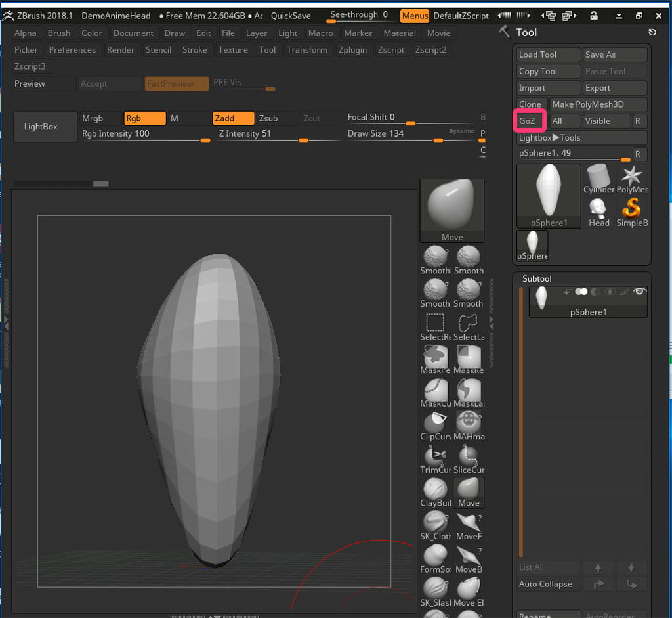Viewport: 672px width, 618px height.
Task: Toggle the Mrgb draw mode
Action: tap(100, 118)
